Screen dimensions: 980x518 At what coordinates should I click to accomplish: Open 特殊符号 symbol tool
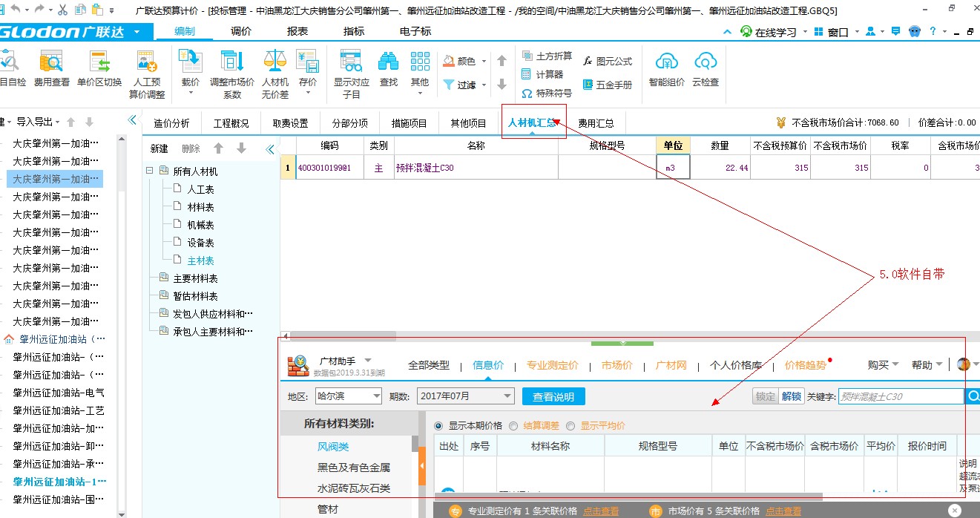[547, 94]
